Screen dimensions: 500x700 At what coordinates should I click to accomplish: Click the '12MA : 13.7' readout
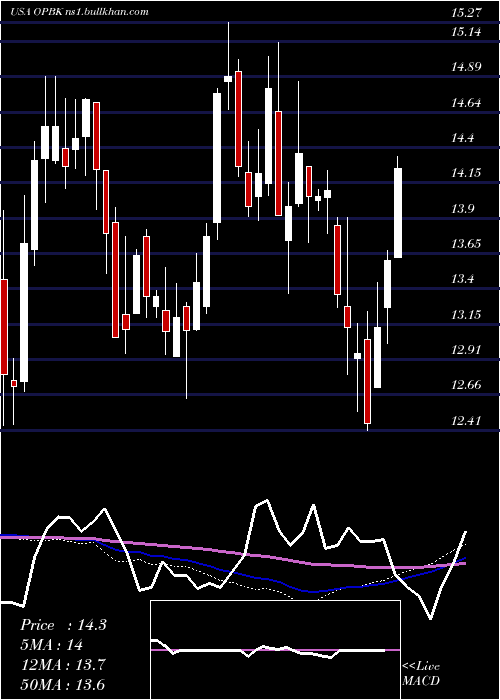(x=63, y=665)
